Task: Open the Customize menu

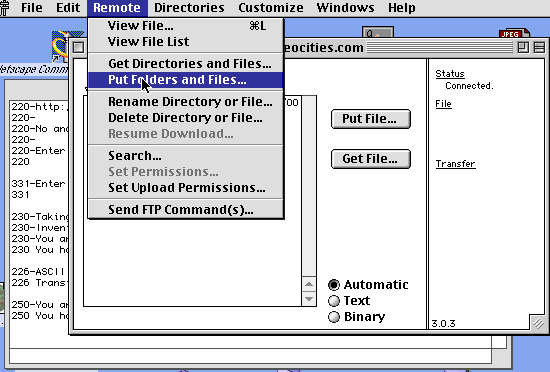Action: coord(271,8)
